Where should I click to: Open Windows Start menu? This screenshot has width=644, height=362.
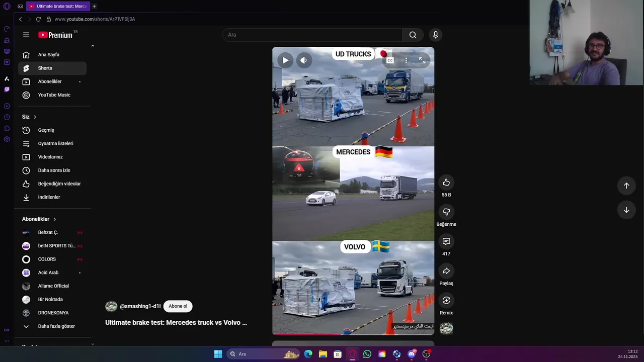click(218, 354)
